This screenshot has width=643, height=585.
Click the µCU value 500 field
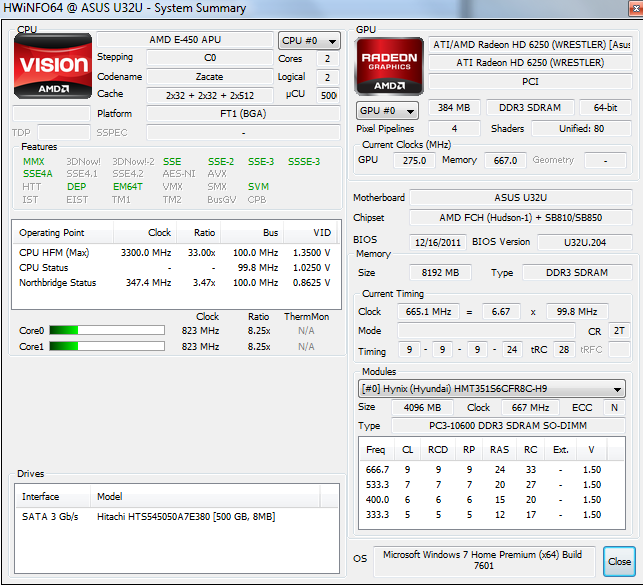pyautogui.click(x=328, y=96)
